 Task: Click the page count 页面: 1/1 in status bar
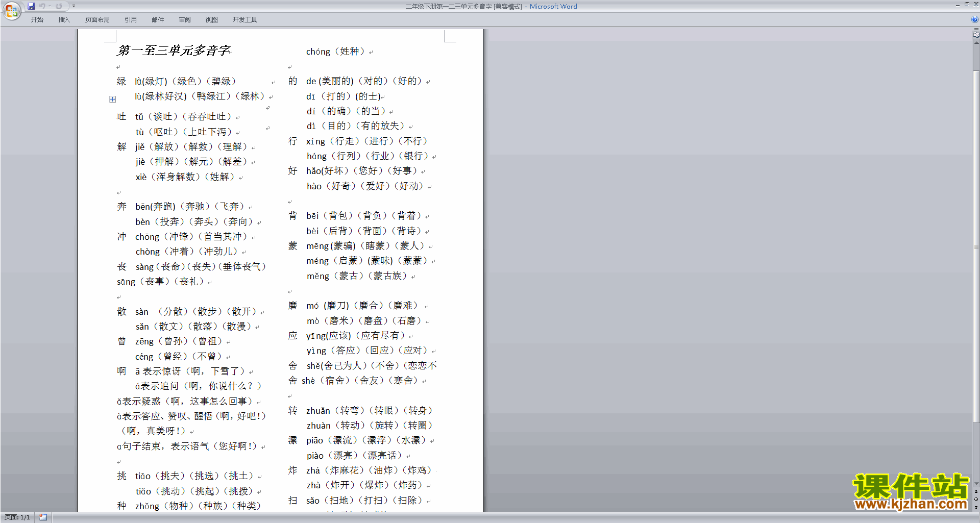pyautogui.click(x=17, y=517)
